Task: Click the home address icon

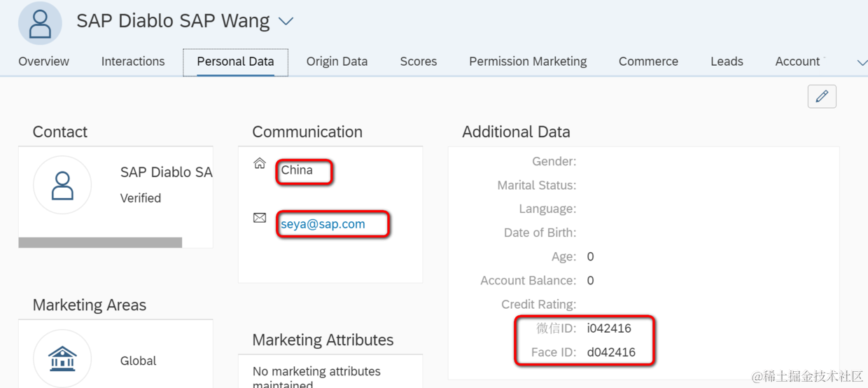Action: (x=260, y=164)
